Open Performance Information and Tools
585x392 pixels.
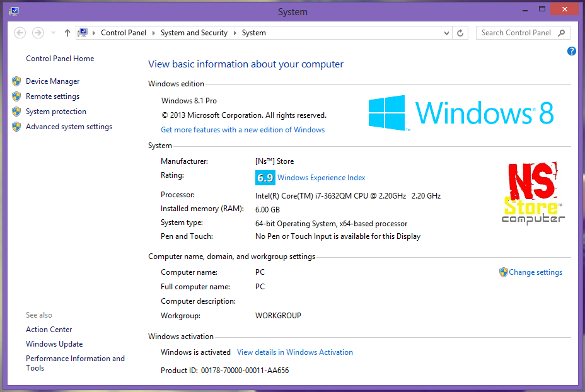click(x=76, y=363)
